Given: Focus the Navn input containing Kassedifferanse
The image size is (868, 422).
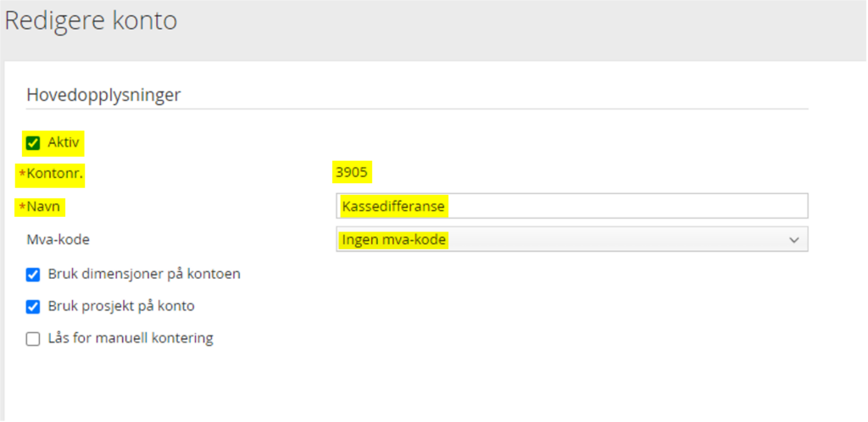Looking at the screenshot, I should click(571, 206).
